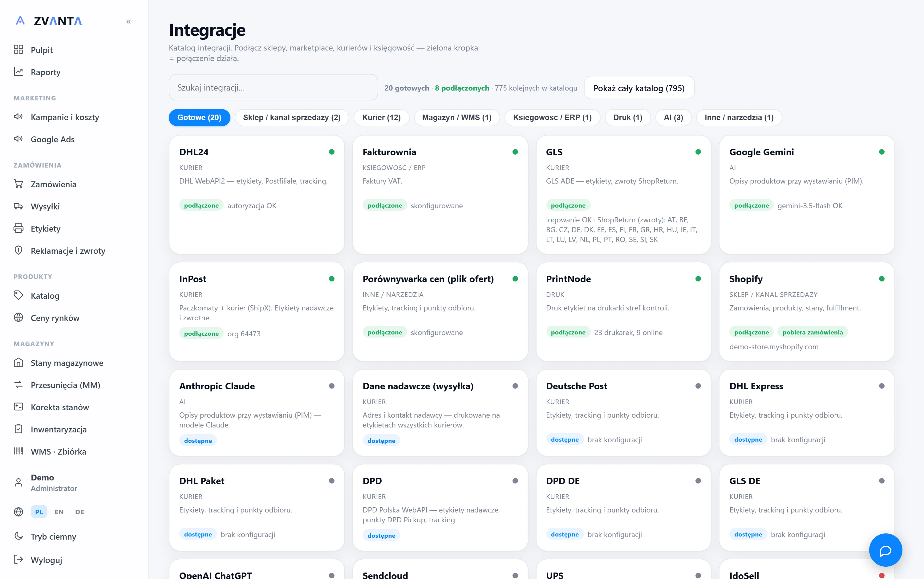Click the Raporty chart icon
Screen dimensions: 924x579
click(18, 72)
